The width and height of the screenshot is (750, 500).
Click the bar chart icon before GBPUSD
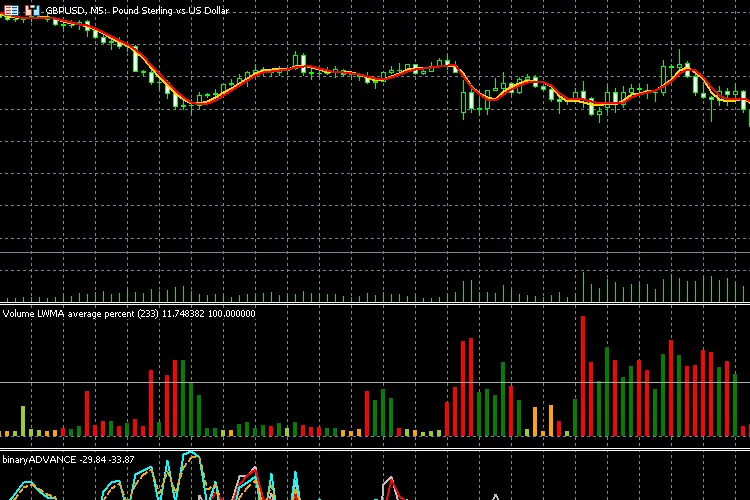(x=32, y=10)
